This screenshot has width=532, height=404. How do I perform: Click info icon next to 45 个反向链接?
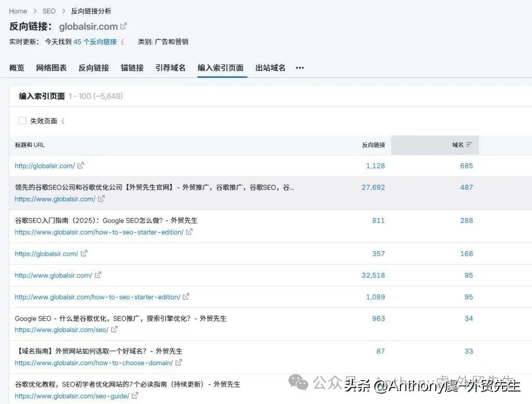click(121, 42)
